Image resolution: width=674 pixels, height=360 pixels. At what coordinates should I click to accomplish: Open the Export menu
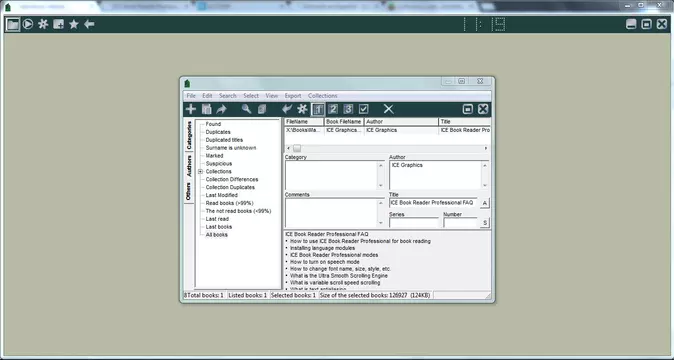[x=293, y=96]
